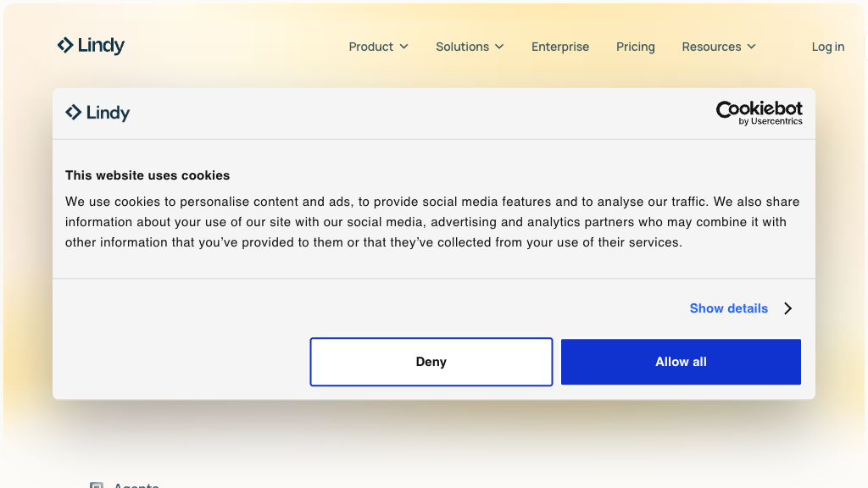This screenshot has height=488, width=868.
Task: Click the Lindy diamond logo in header
Action: [65, 46]
